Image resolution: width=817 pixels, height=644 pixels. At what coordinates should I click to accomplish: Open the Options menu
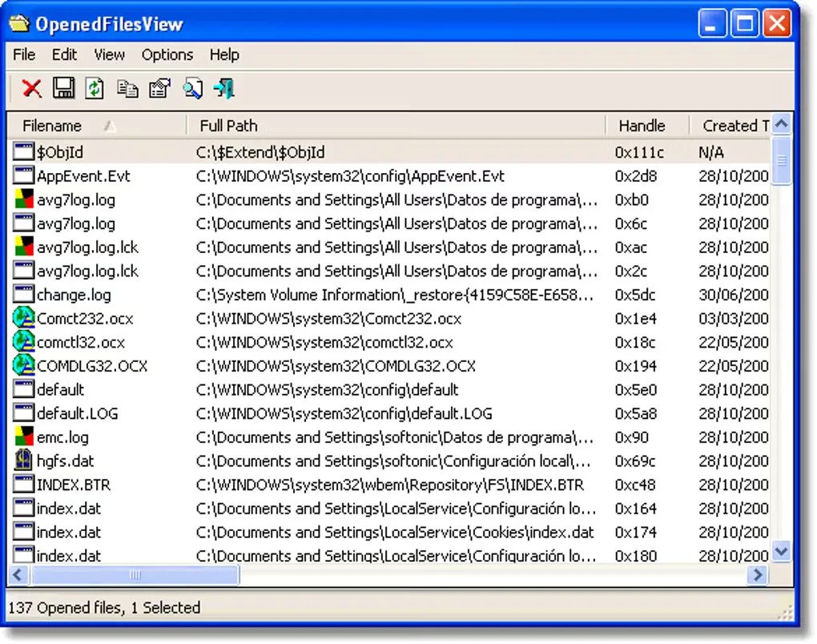click(x=167, y=54)
